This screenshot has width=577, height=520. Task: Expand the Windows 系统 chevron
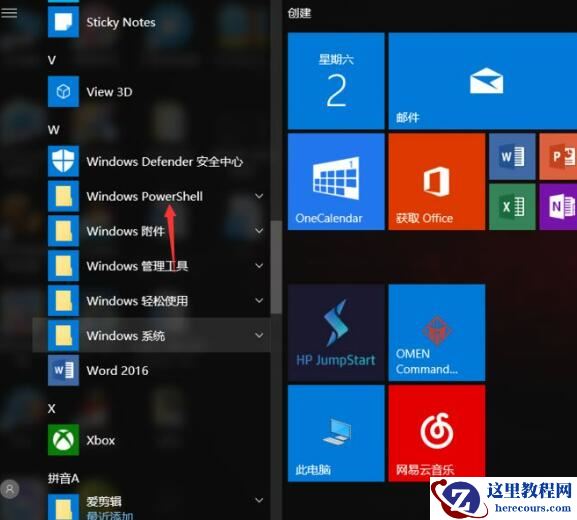[259, 335]
